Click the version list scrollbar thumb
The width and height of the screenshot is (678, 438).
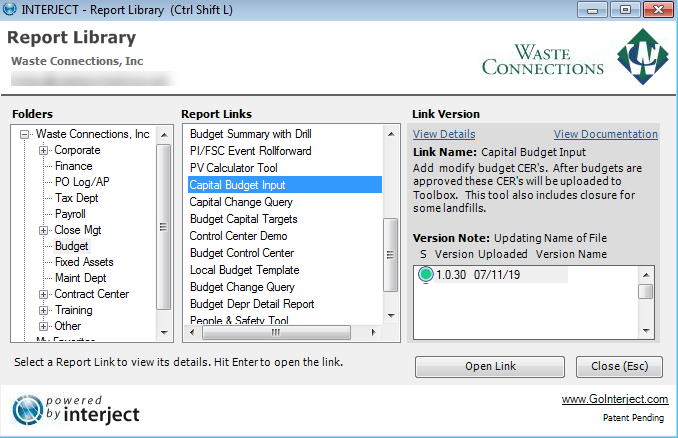pos(646,291)
